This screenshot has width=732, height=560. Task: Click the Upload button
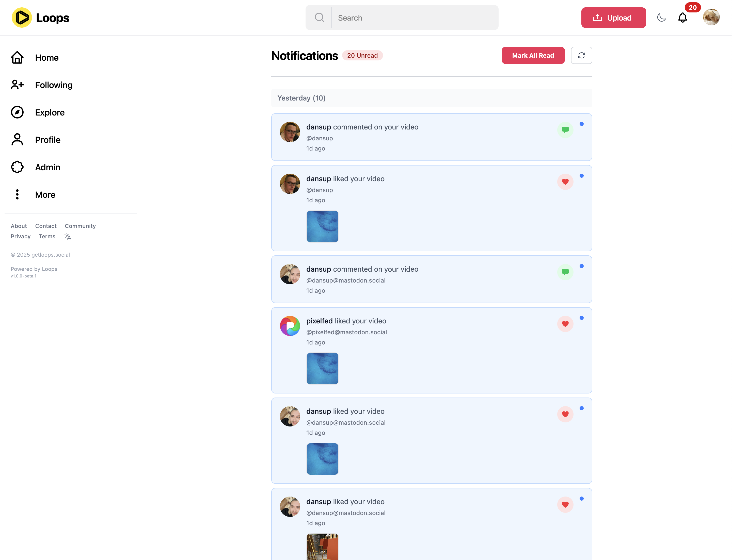click(x=613, y=18)
